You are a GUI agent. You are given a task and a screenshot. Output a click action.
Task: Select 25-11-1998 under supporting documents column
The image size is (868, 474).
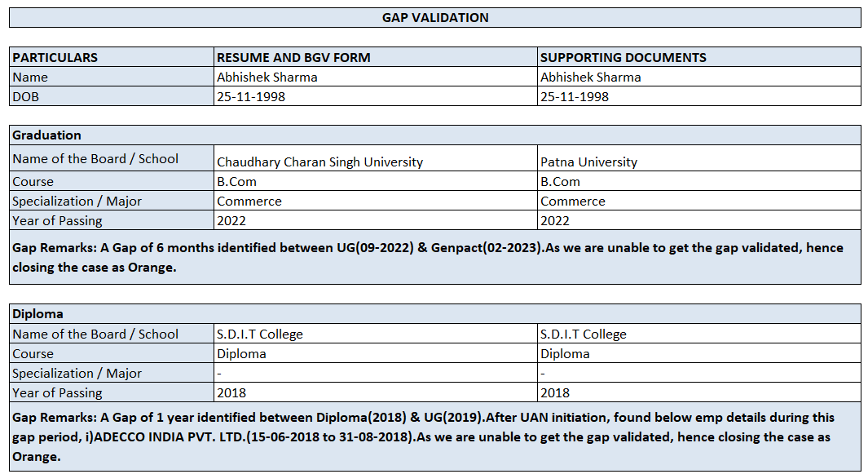tap(575, 96)
